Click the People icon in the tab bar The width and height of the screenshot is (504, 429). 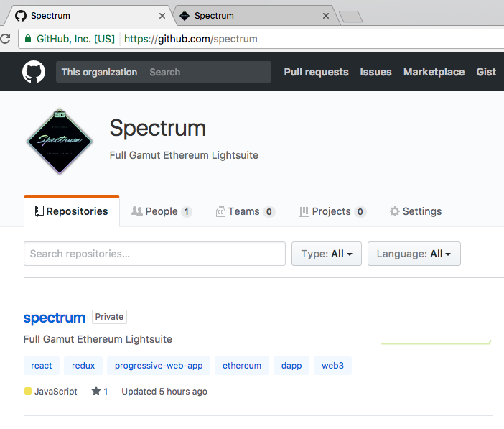click(x=137, y=211)
